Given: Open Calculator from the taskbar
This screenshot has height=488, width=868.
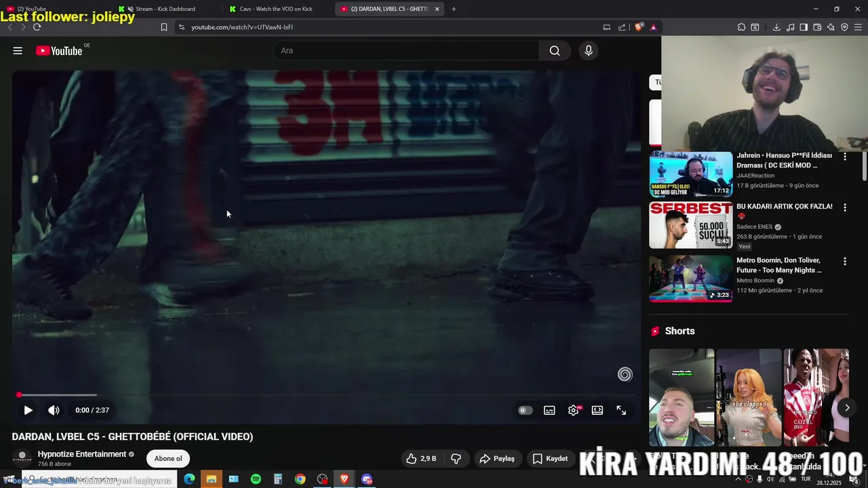Looking at the screenshot, I should [278, 479].
